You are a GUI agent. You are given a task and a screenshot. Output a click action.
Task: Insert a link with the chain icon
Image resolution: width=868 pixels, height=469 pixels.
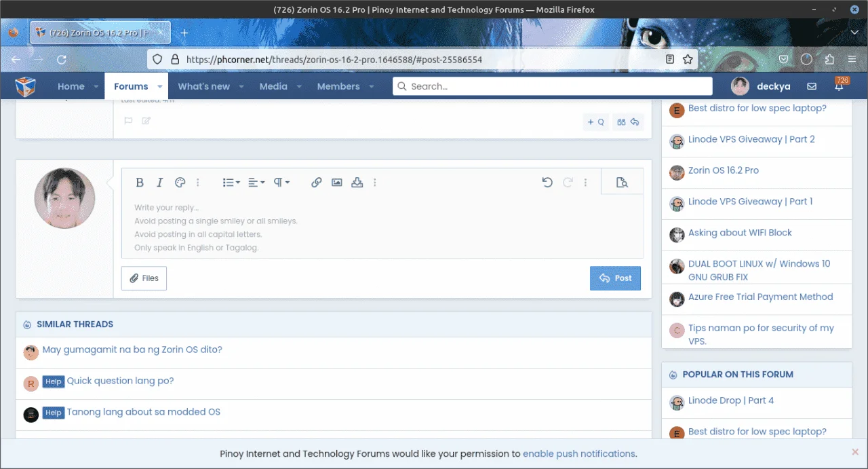317,183
